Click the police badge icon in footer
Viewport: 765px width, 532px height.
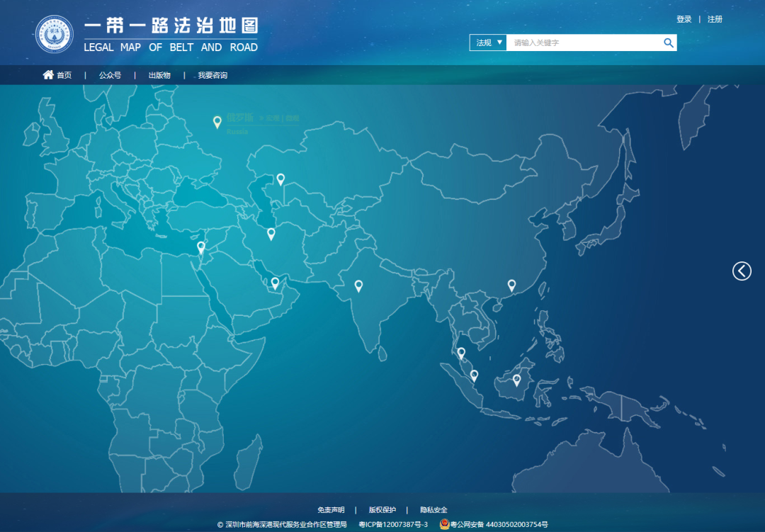pos(444,524)
